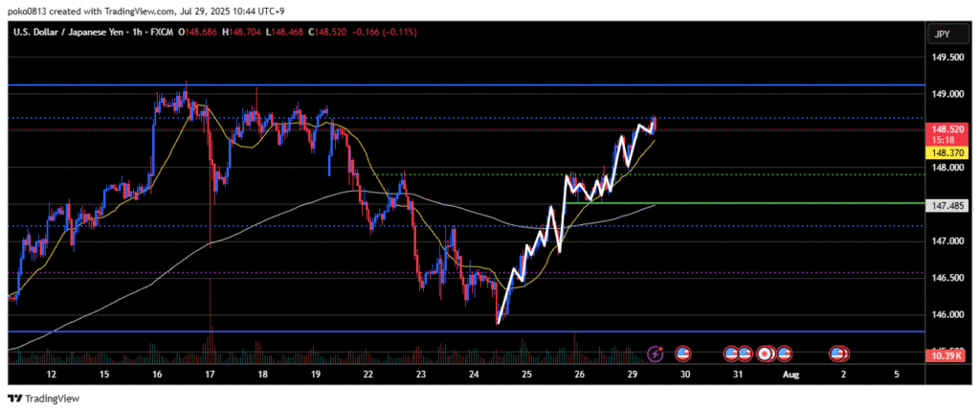Screen dimensions: 980x412
Task: Click the gray 147.485 price label
Action: 945,205
